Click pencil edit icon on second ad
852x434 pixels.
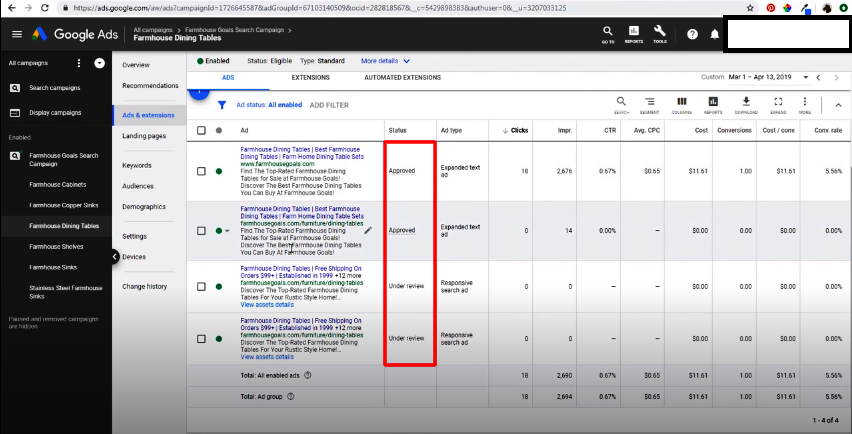click(x=368, y=230)
